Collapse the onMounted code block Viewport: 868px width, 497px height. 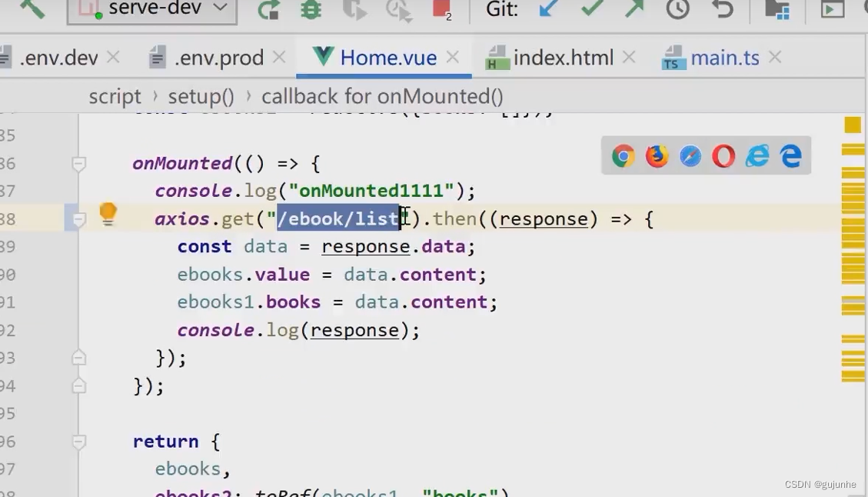tap(78, 164)
